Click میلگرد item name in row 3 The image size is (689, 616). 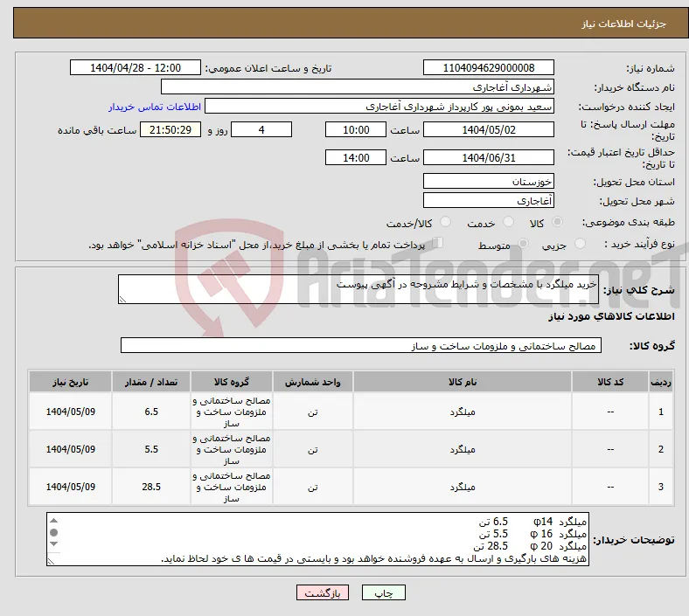(463, 487)
